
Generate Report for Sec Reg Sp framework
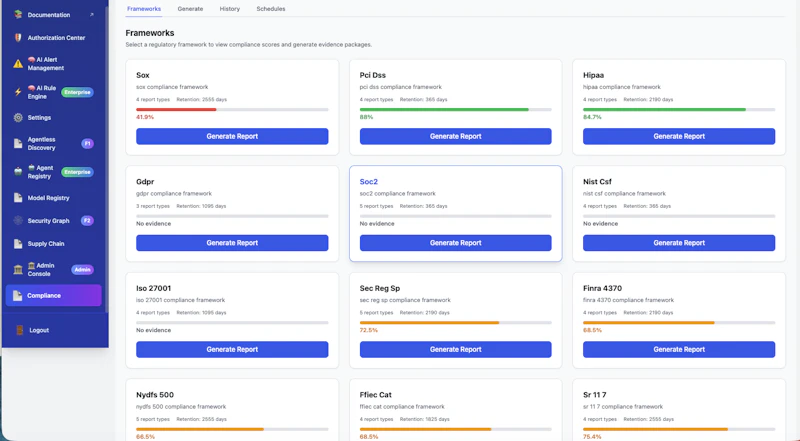click(x=456, y=350)
